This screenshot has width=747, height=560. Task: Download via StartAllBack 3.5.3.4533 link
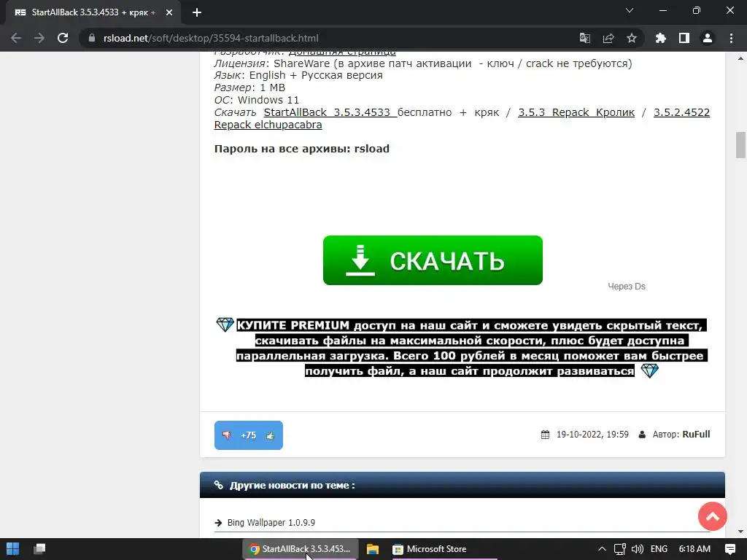330,112
